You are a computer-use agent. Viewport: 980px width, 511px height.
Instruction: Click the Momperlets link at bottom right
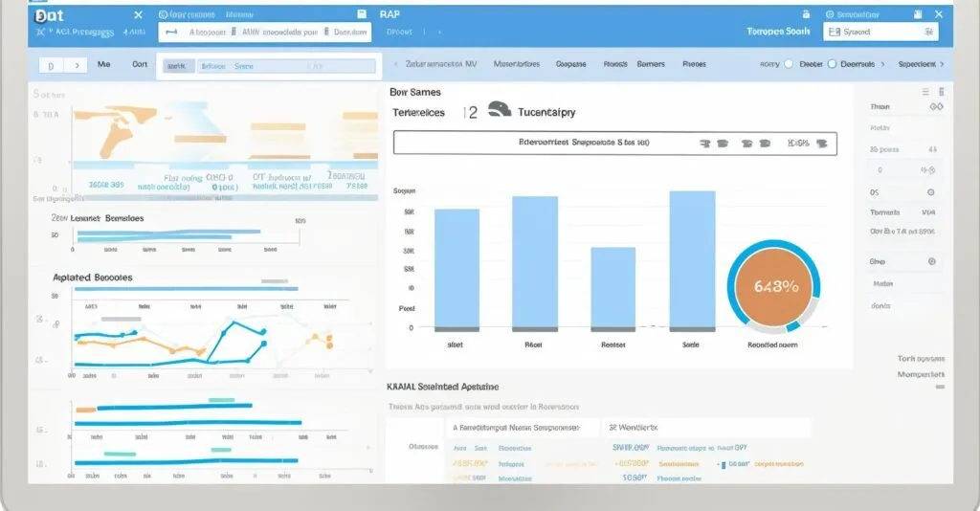(x=922, y=374)
